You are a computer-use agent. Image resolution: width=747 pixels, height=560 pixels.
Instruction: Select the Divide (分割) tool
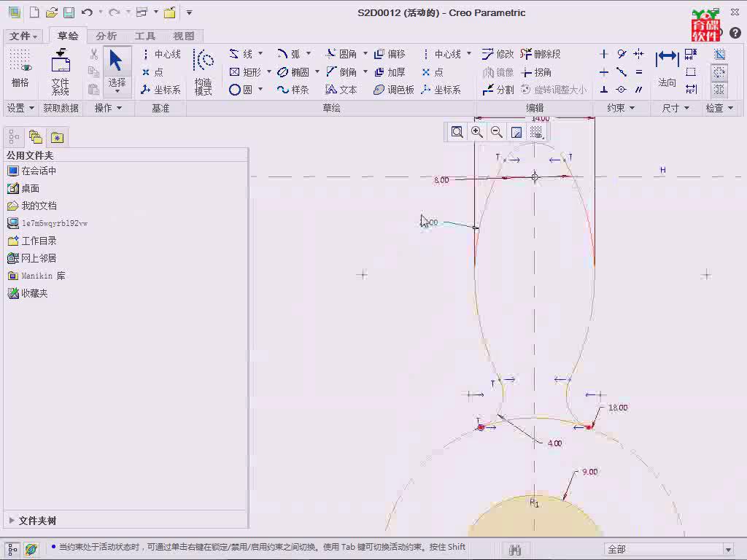click(x=498, y=90)
